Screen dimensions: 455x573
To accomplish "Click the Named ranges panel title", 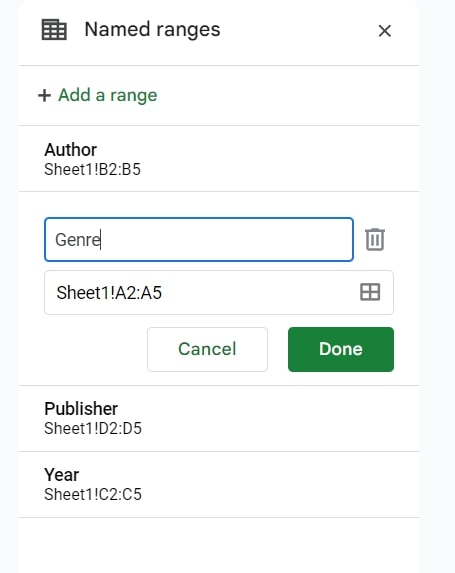I will click(152, 30).
